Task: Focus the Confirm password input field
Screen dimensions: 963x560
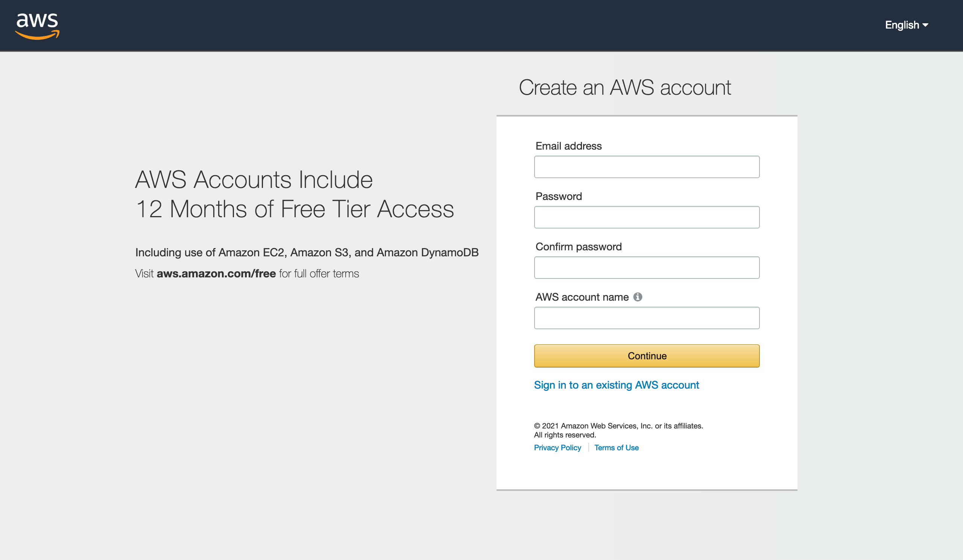Action: pos(647,268)
